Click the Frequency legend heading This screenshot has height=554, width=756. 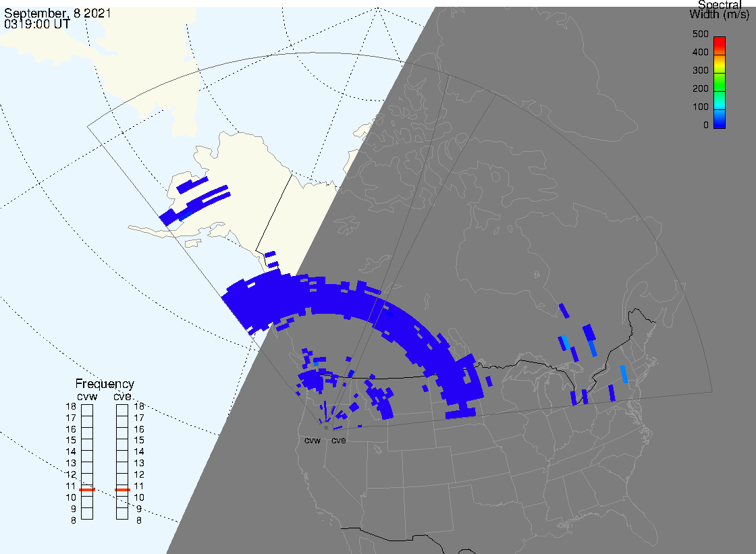105,384
